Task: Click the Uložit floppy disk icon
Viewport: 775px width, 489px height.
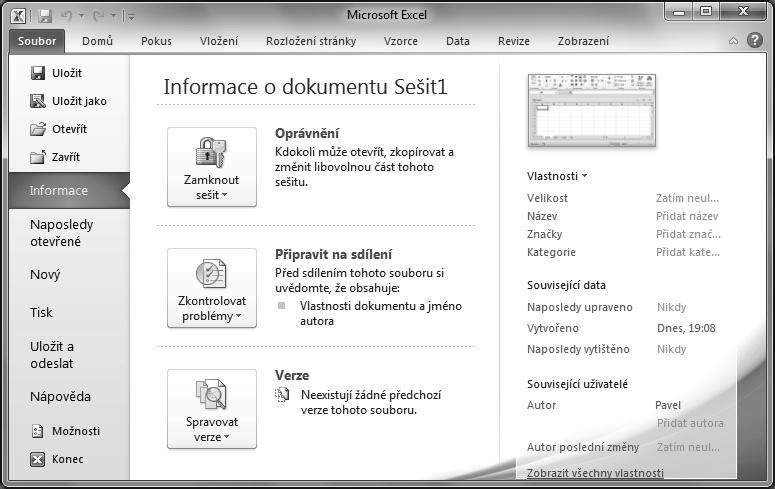Action: tap(38, 73)
